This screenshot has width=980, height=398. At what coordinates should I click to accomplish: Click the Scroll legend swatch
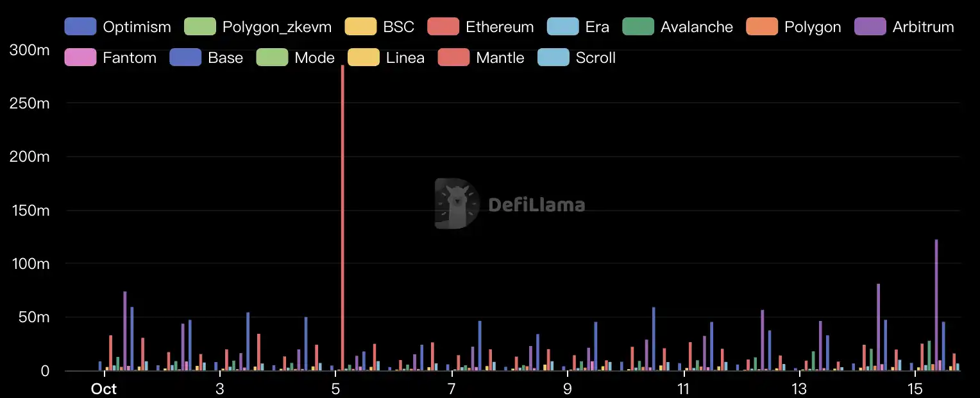point(553,58)
